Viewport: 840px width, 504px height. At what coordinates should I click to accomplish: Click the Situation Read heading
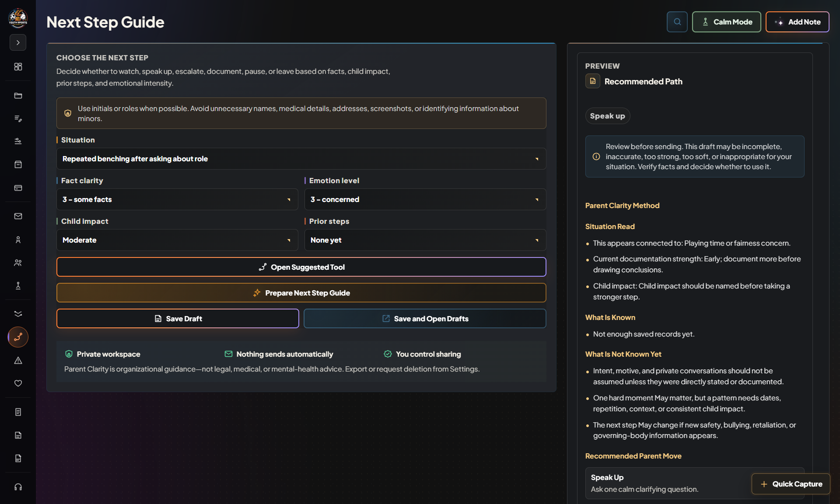coord(610,226)
